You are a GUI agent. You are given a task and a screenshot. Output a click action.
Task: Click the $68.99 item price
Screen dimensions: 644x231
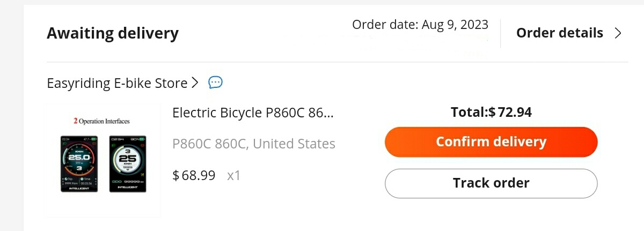pos(194,175)
